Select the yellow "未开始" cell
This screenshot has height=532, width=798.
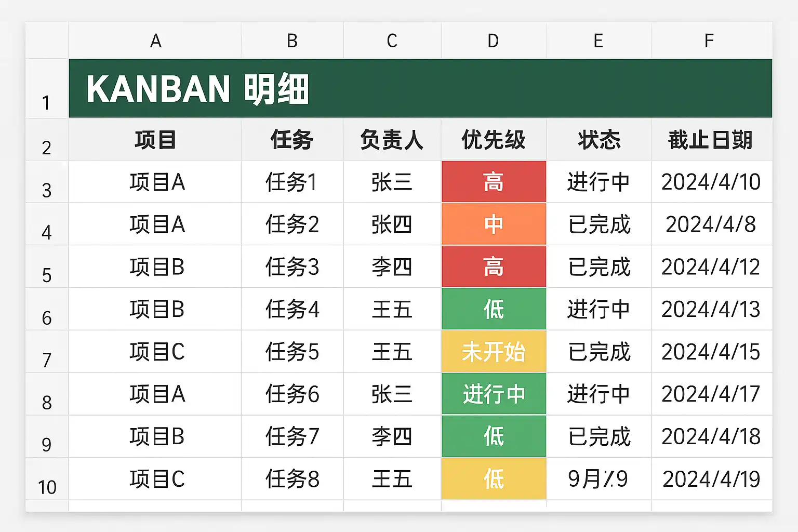[x=494, y=352]
